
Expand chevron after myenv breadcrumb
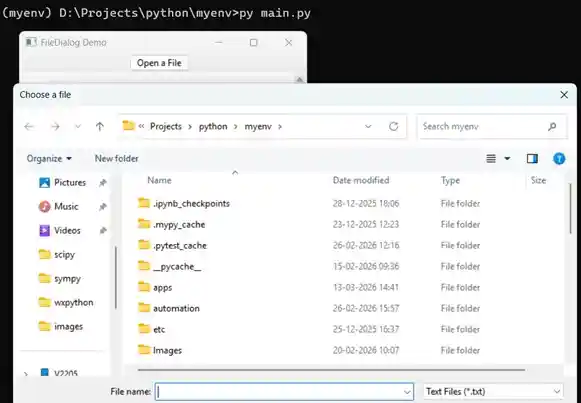click(x=280, y=127)
